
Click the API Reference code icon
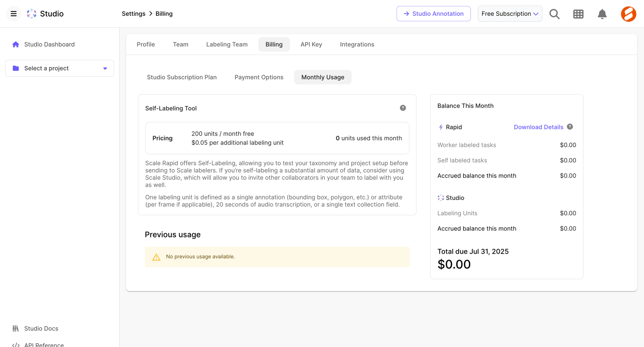[x=16, y=345]
